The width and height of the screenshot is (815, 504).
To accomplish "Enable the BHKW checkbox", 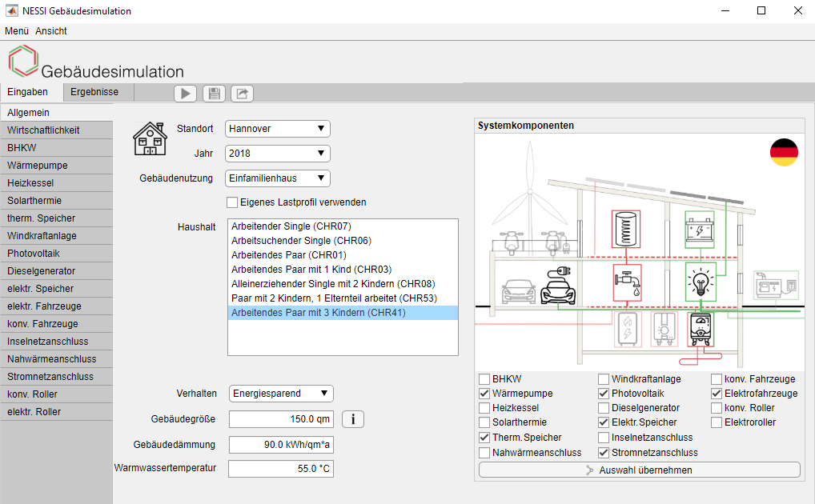I will (x=484, y=379).
